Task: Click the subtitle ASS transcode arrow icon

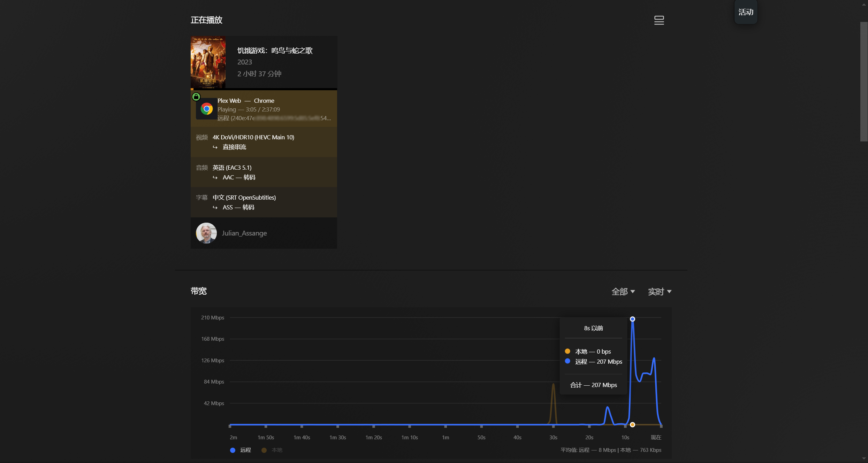Action: click(x=215, y=208)
